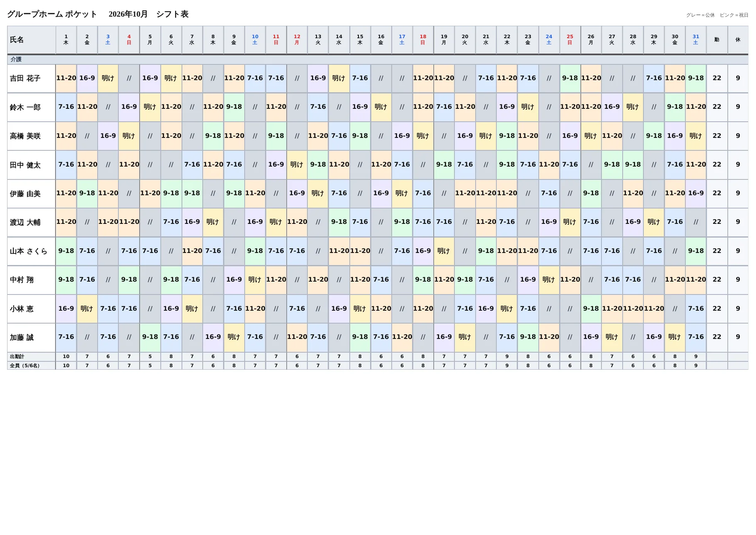This screenshot has height=535, width=756.
Task: Select 高橋 美咲's day 3 16-9 shift
Action: click(108, 136)
